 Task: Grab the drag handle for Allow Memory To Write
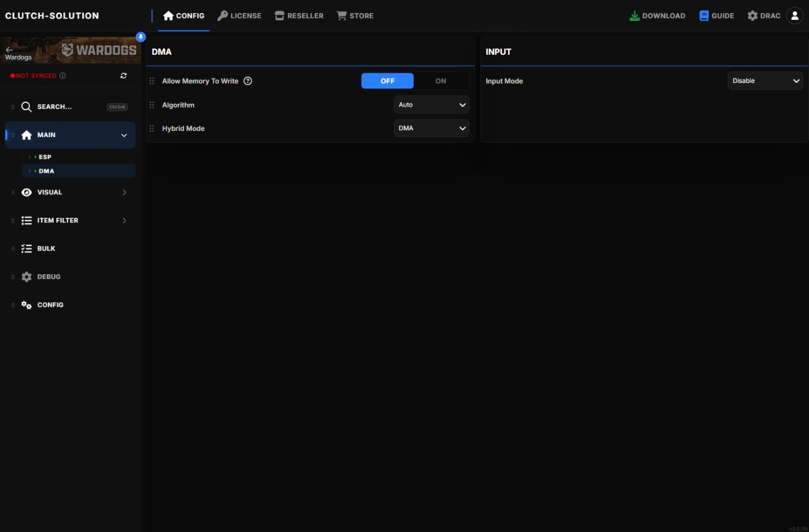[x=152, y=81]
